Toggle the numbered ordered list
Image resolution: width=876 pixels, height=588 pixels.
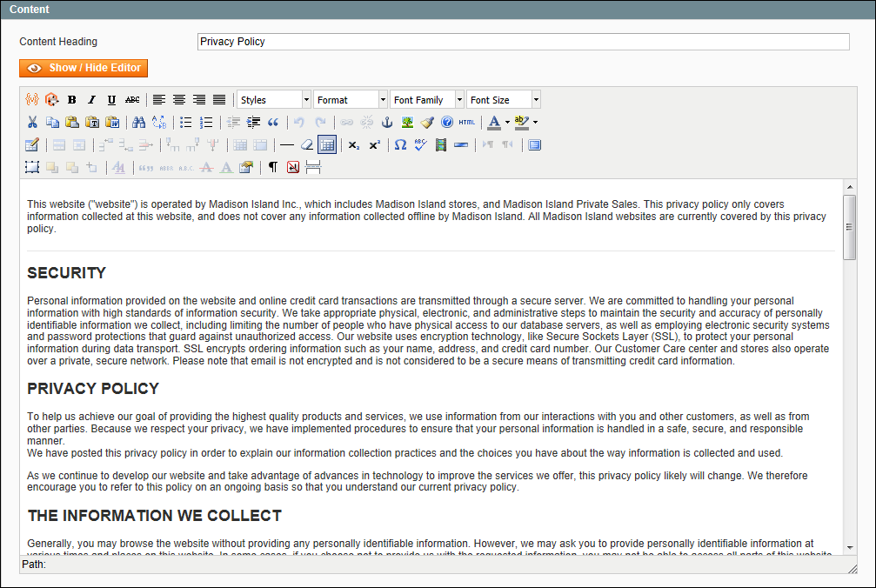[206, 122]
